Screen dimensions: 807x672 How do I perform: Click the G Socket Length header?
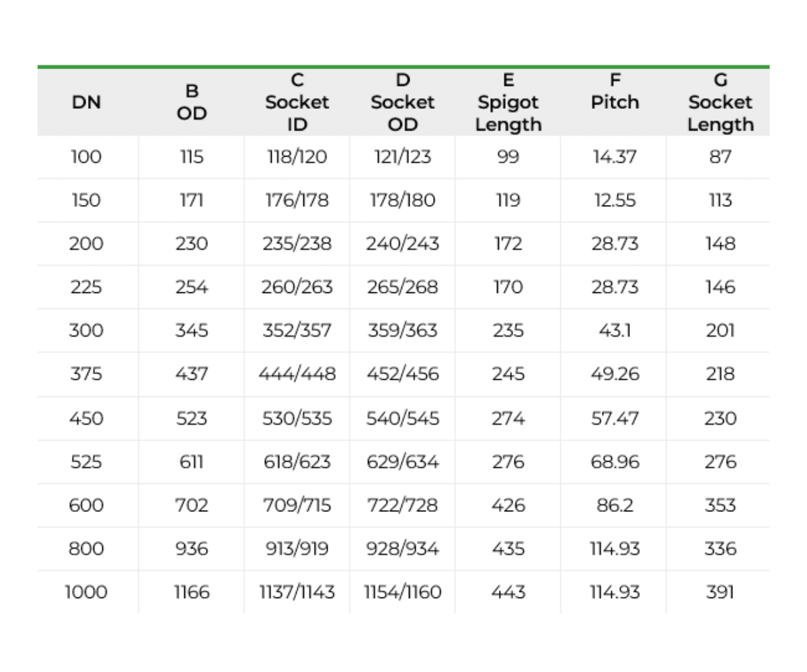tap(720, 102)
